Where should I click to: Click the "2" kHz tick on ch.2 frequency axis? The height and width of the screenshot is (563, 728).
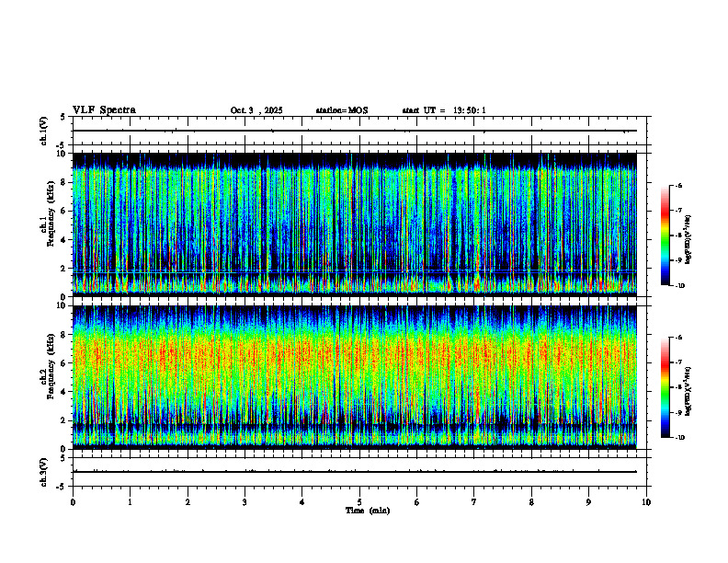tap(64, 420)
